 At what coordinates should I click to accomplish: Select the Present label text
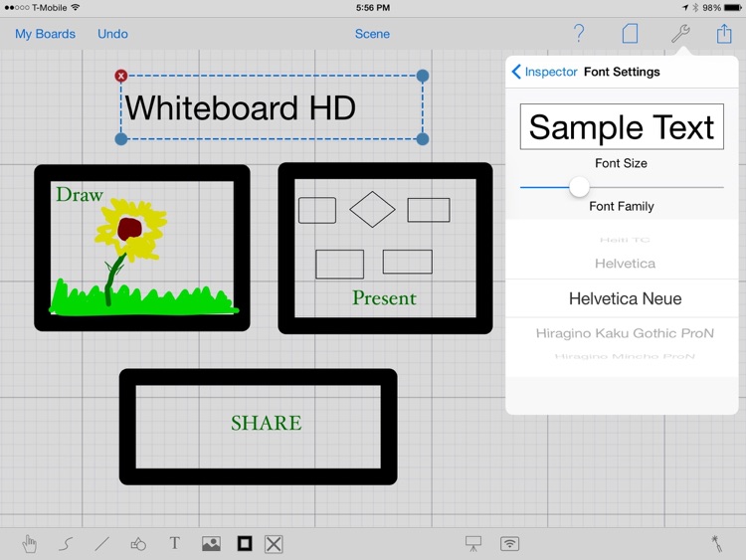pos(384,297)
